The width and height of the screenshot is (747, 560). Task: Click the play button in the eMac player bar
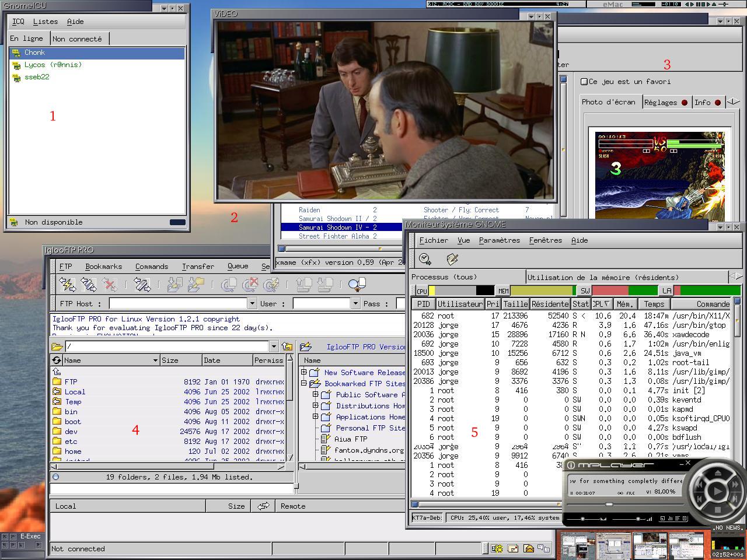click(x=693, y=4)
